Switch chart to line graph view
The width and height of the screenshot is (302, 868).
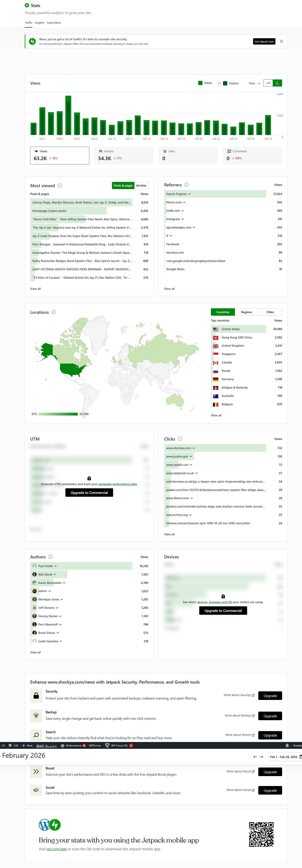[268, 83]
